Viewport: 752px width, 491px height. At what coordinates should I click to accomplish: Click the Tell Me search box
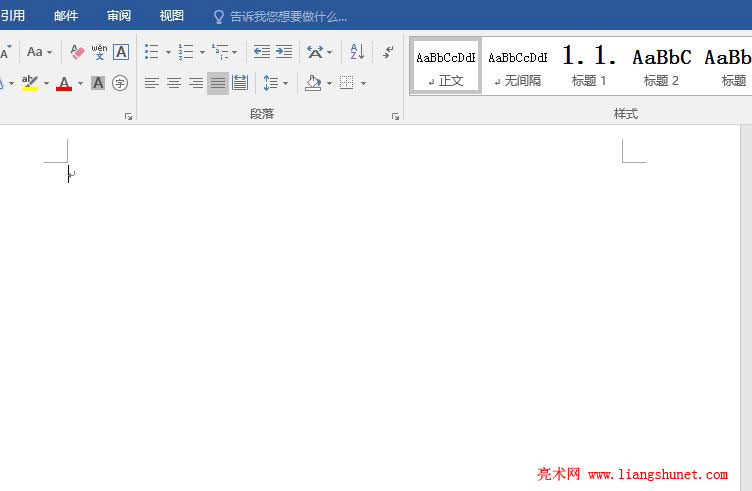[280, 17]
